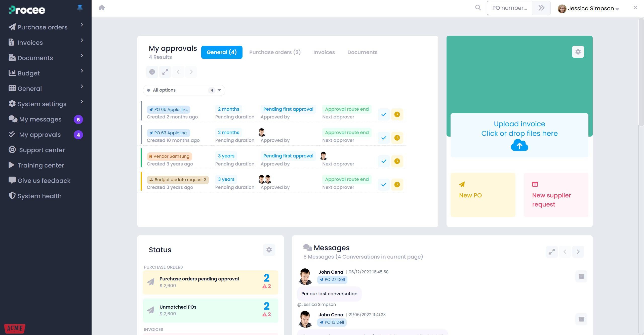Viewport: 644px width, 335px height.
Task: Go to next messages page
Action: click(x=578, y=252)
